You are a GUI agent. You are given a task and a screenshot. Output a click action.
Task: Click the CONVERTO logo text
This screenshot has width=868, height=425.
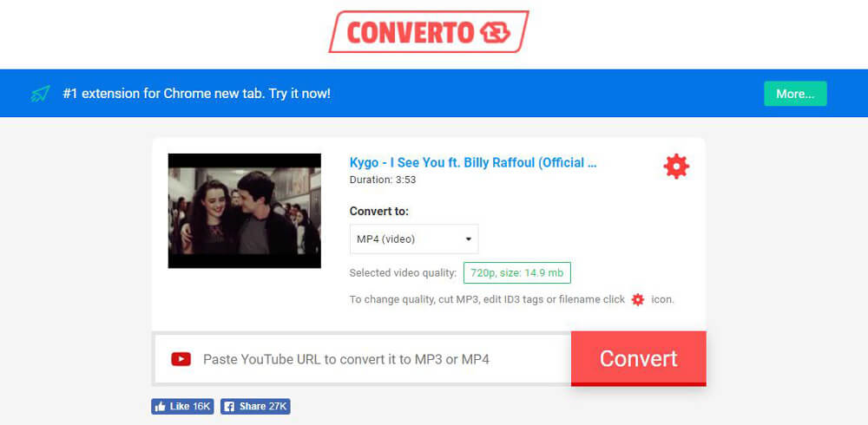point(411,33)
